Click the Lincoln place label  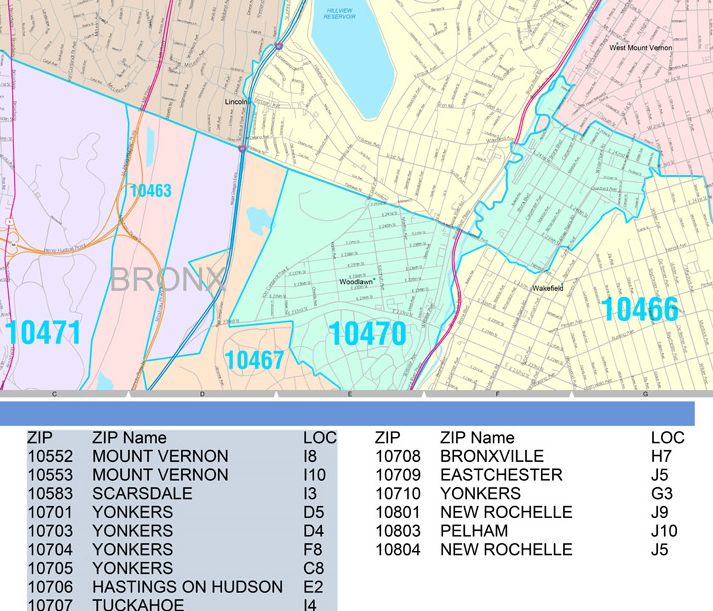(x=237, y=102)
